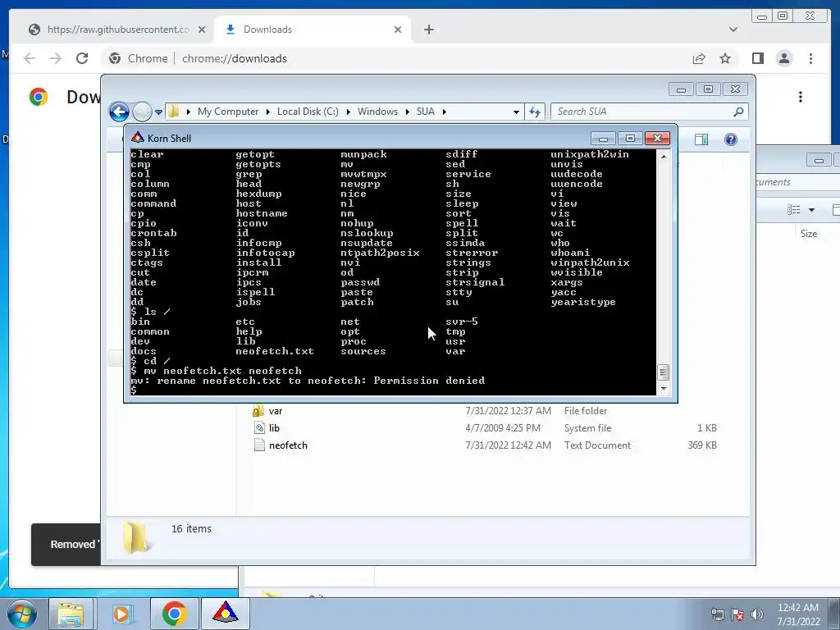The height and width of the screenshot is (630, 840).
Task: Click the var folder icon
Action: pos(258,411)
